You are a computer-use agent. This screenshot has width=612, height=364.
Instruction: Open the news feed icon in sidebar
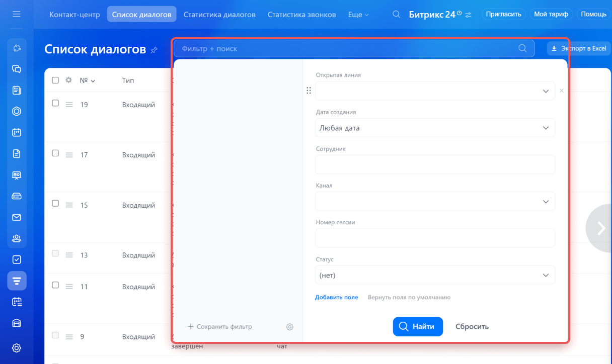pos(17,90)
